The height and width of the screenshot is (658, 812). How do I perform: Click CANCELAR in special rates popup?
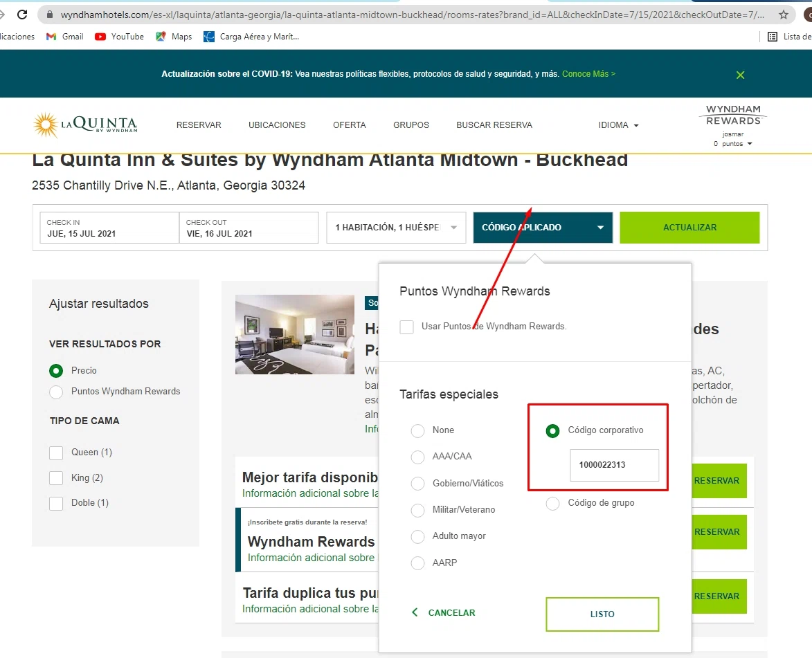pos(444,613)
